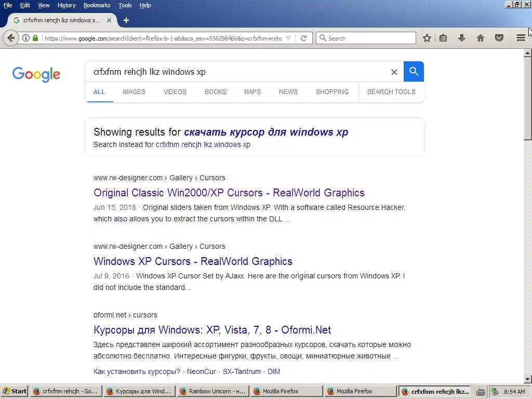The height and width of the screenshot is (399, 532).
Task: Open Курсоры для Windows Oformi.Net result
Action: click(x=212, y=330)
